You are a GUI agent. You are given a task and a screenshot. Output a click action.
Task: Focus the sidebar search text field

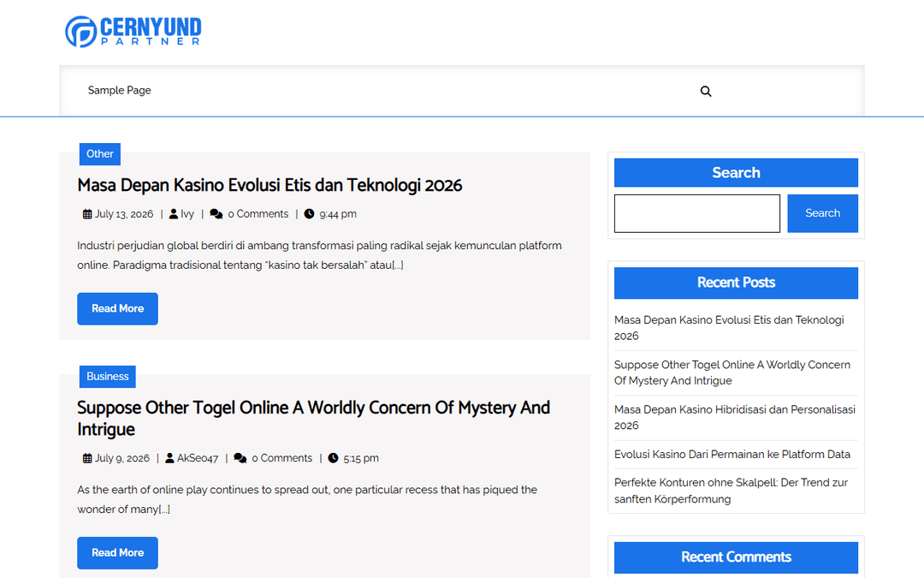point(697,213)
